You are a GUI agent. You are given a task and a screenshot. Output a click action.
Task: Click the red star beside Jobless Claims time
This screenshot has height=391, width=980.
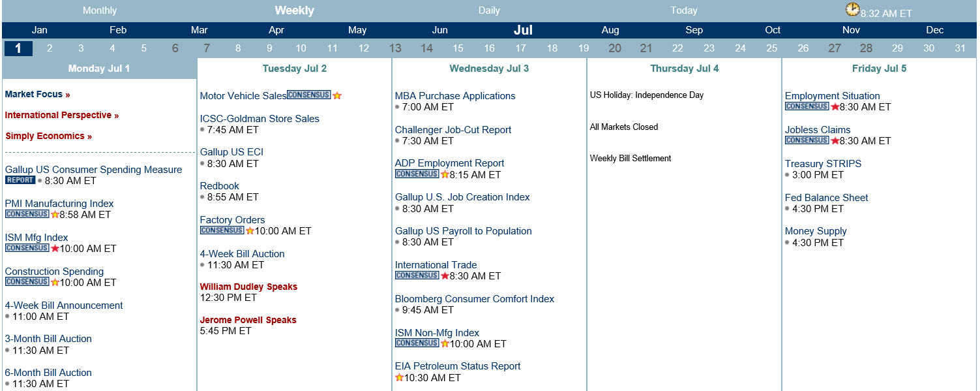[835, 140]
